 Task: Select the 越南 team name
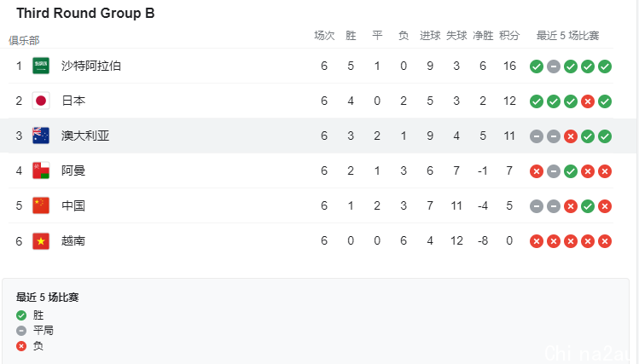pos(73,241)
